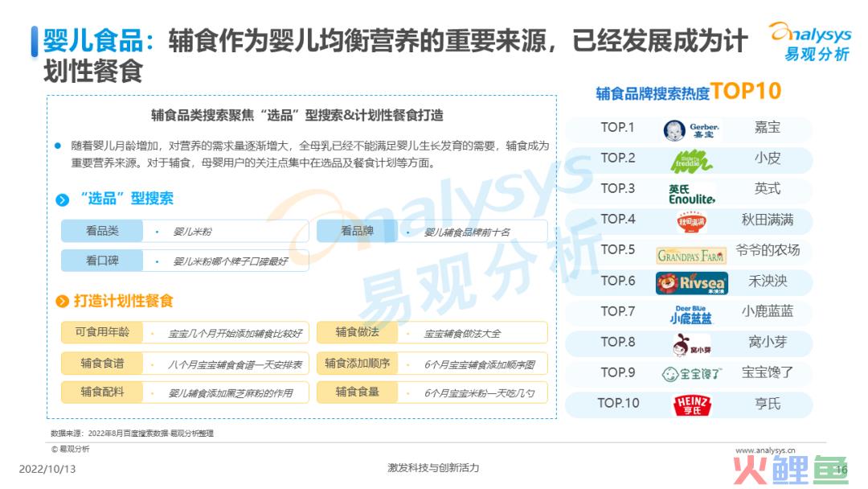Click the date 2022/10/13
Image resolution: width=868 pixels, height=489 pixels.
click(x=47, y=469)
